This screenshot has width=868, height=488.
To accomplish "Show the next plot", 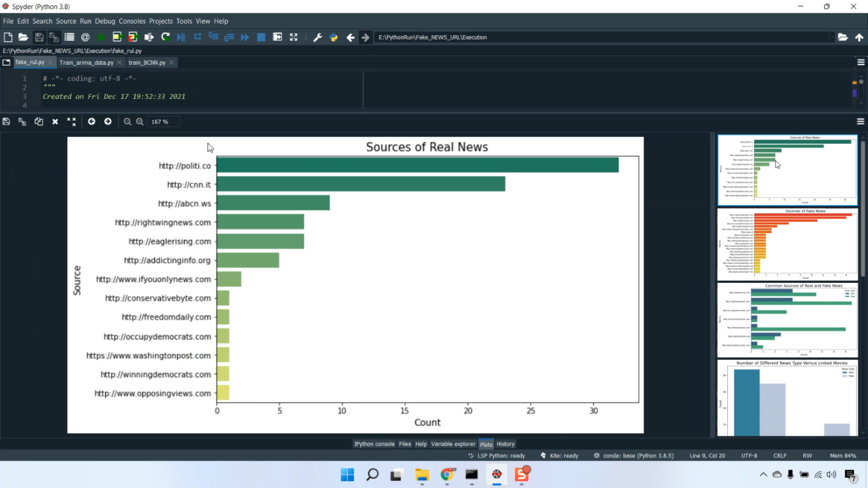I will 108,121.
